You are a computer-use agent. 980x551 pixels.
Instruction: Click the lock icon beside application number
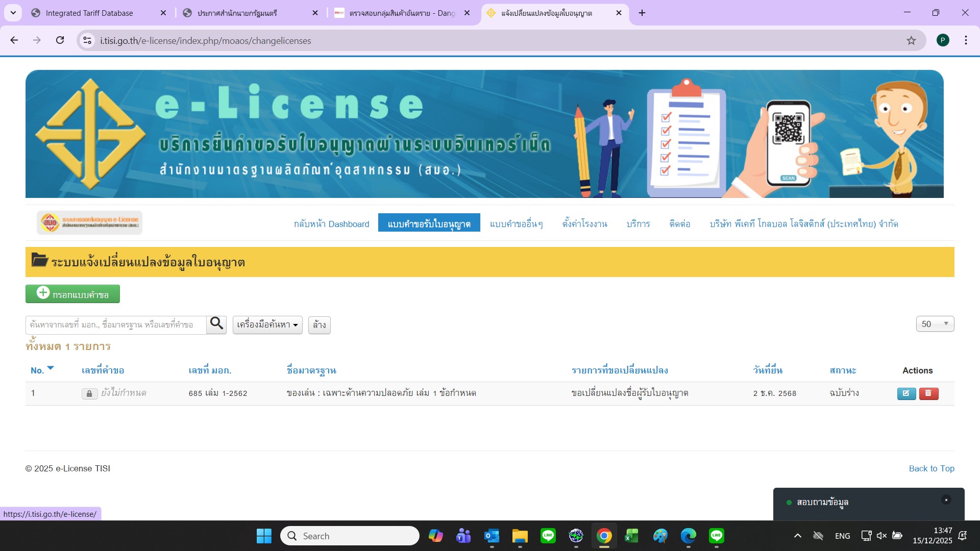(89, 393)
